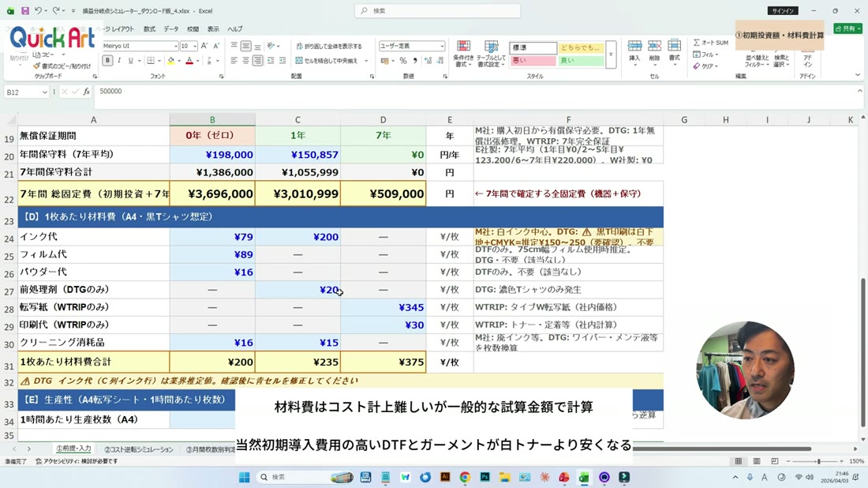This screenshot has width=868, height=488.
Task: Toggle middle vertical alignment
Action: [245, 46]
